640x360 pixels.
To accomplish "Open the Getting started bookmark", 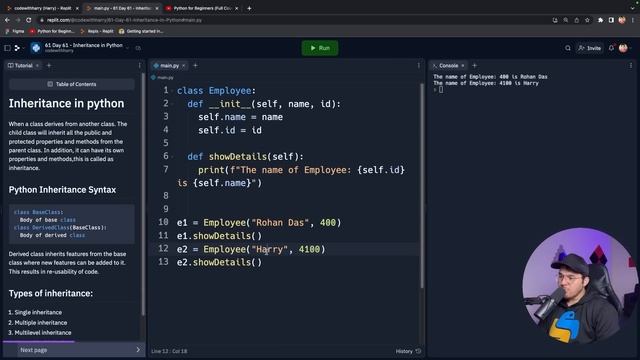I will [x=141, y=31].
